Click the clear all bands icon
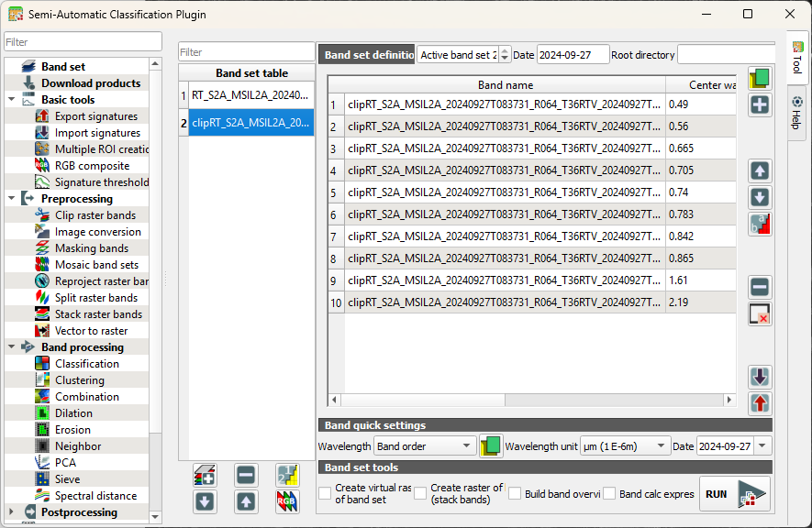The image size is (812, 528). click(x=760, y=314)
